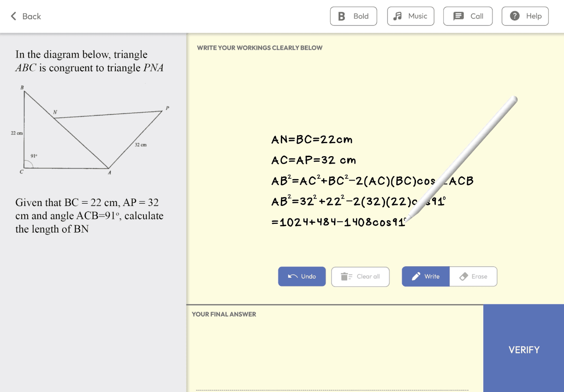564x392 pixels.
Task: Click the Undo curved arrow icon
Action: tap(292, 276)
